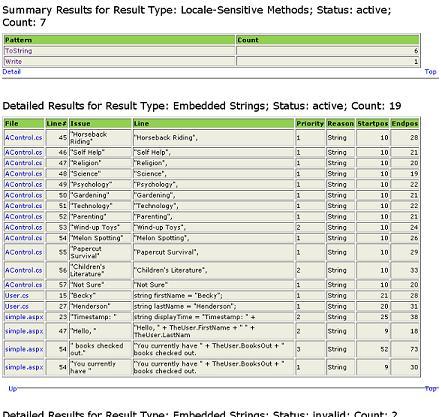Open AControl.cs link for line 55

pyautogui.click(x=24, y=252)
